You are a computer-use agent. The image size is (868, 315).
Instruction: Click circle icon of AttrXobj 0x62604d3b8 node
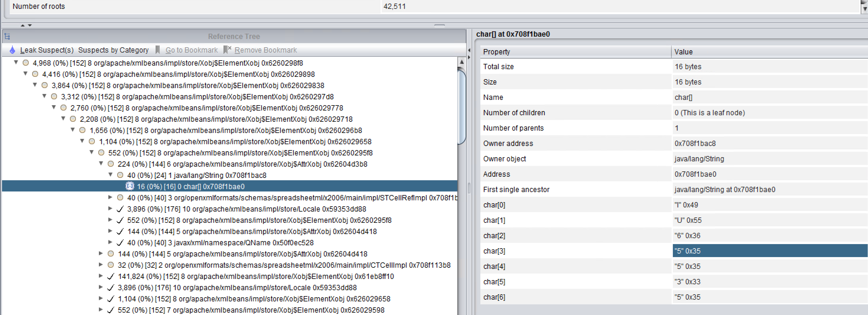point(111,164)
